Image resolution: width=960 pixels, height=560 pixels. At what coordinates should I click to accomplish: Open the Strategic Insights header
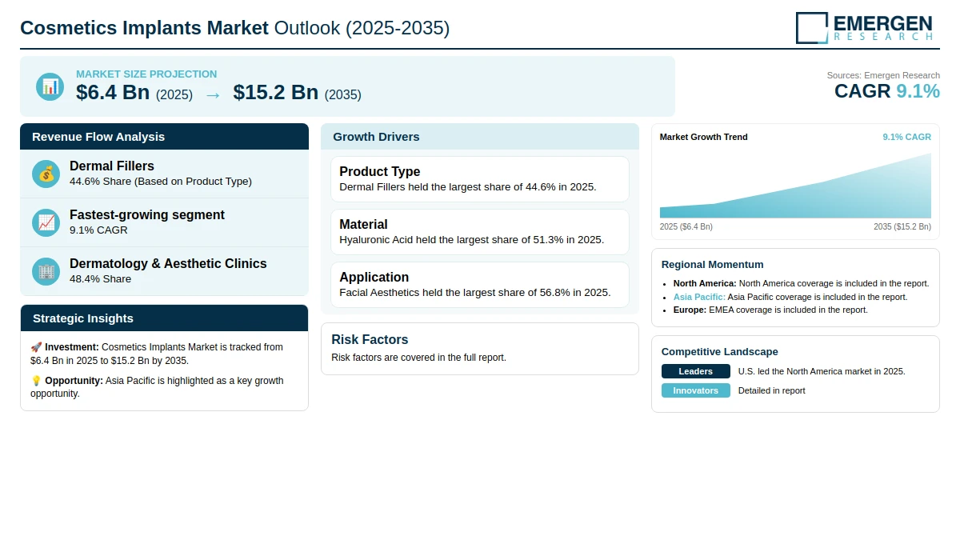[x=164, y=318]
